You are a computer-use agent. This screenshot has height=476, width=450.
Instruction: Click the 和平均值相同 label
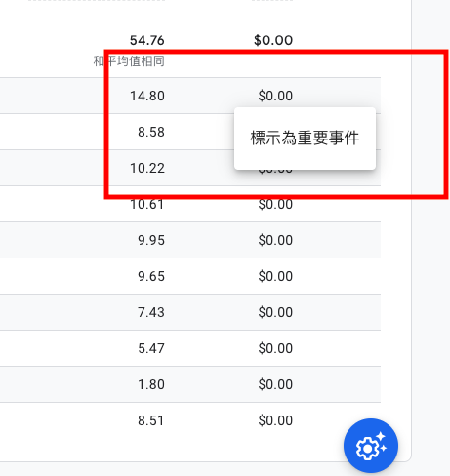pyautogui.click(x=129, y=61)
